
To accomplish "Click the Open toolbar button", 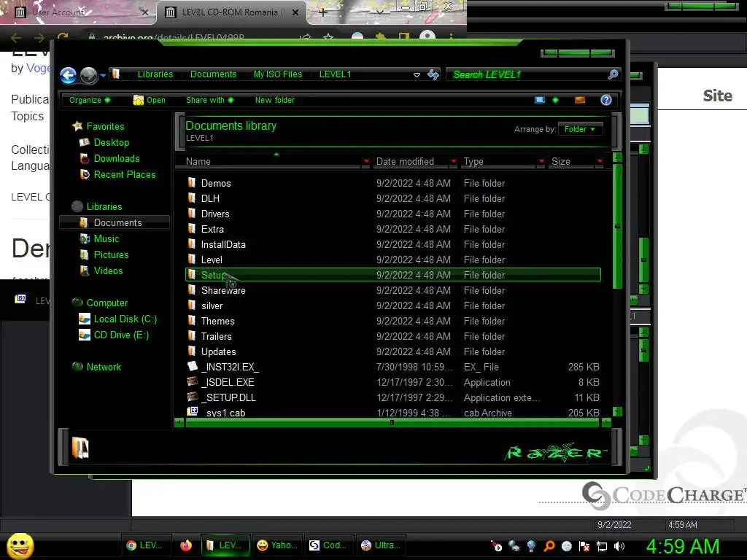I will pos(150,100).
